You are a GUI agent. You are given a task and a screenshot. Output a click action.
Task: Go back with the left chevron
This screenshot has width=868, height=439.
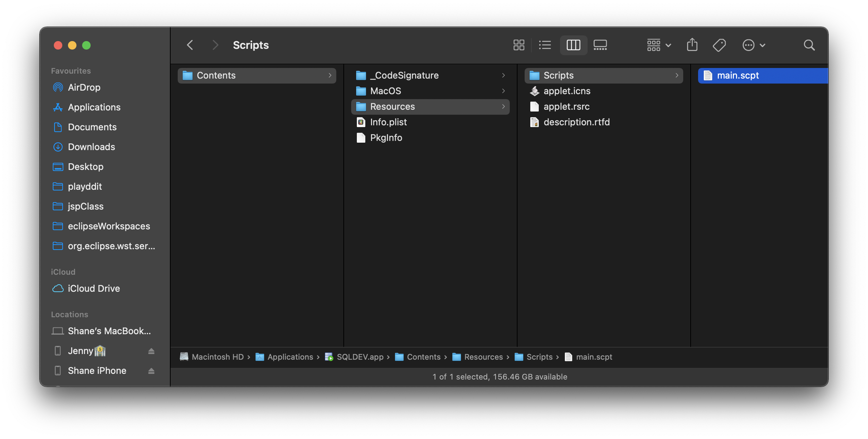190,45
